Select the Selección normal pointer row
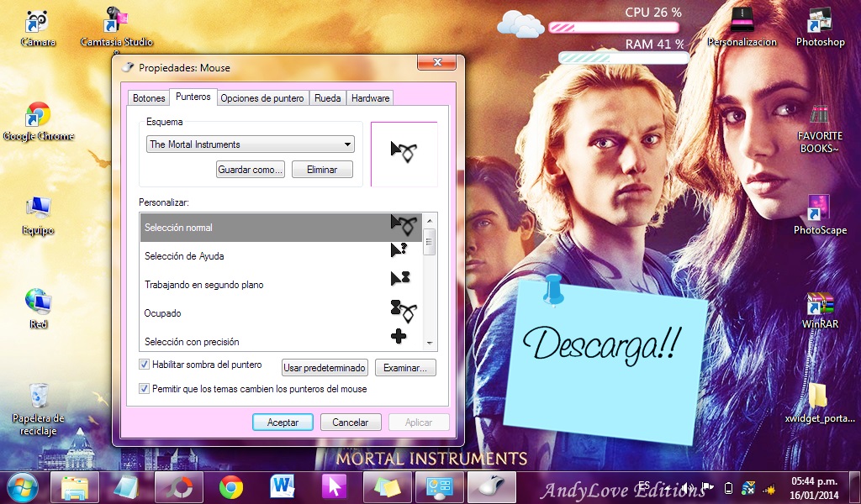 [x=281, y=228]
